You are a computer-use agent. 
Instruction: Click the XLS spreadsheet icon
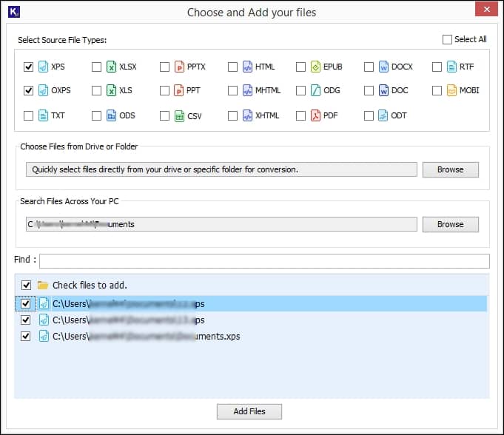tap(111, 90)
